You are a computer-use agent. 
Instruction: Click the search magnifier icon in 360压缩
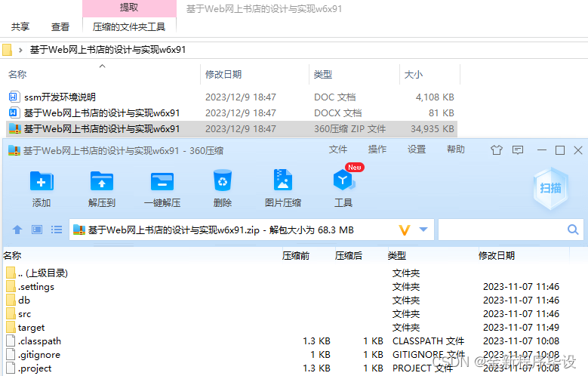click(573, 230)
